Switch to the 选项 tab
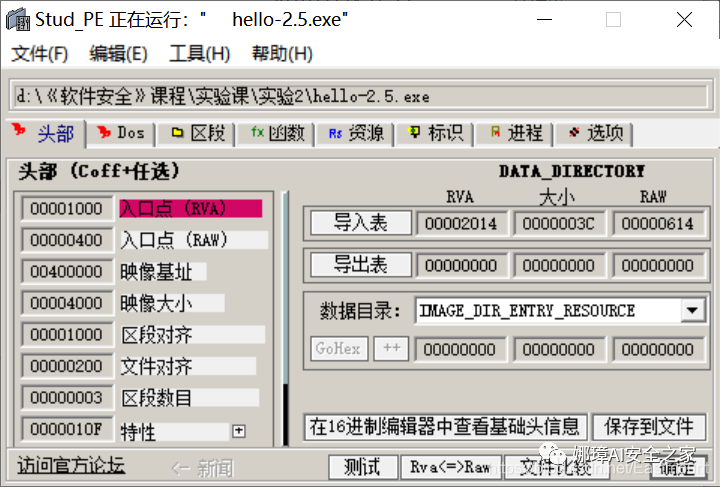The width and height of the screenshot is (720, 487). 594,134
